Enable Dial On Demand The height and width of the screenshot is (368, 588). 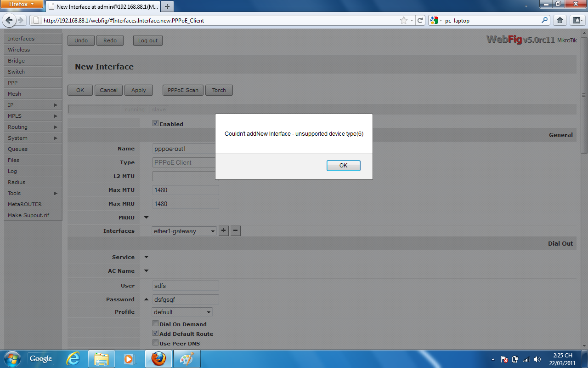pos(155,323)
